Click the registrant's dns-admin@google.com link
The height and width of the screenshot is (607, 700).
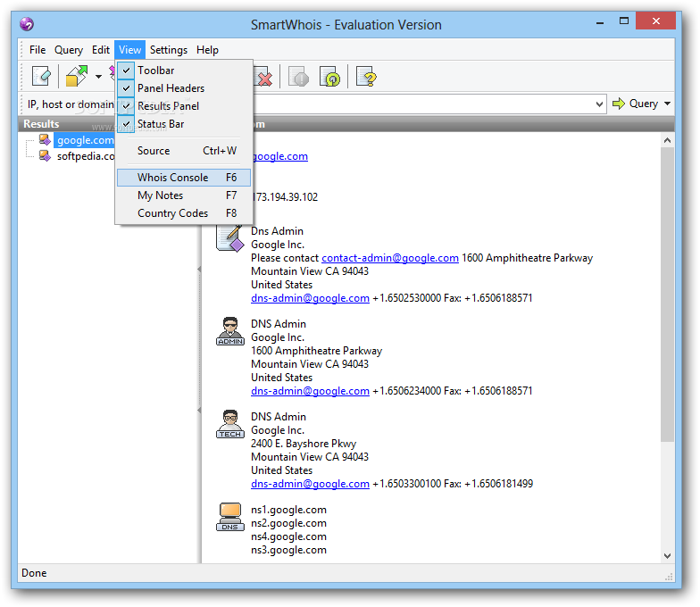[311, 298]
